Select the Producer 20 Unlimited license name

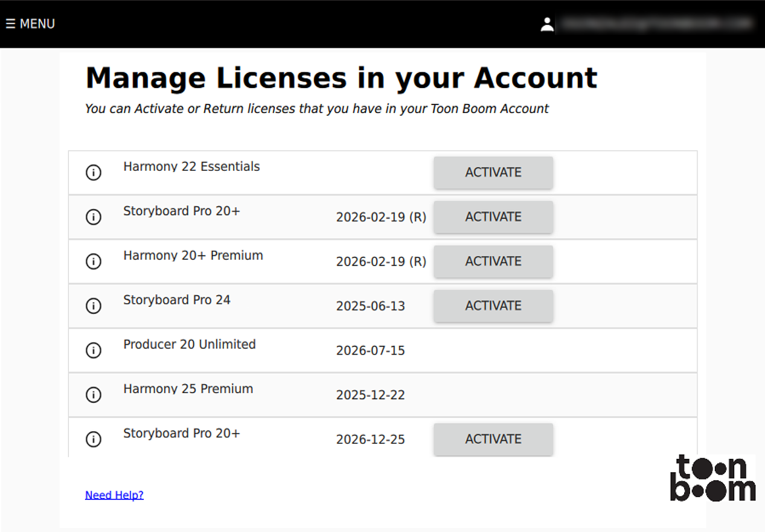click(190, 344)
